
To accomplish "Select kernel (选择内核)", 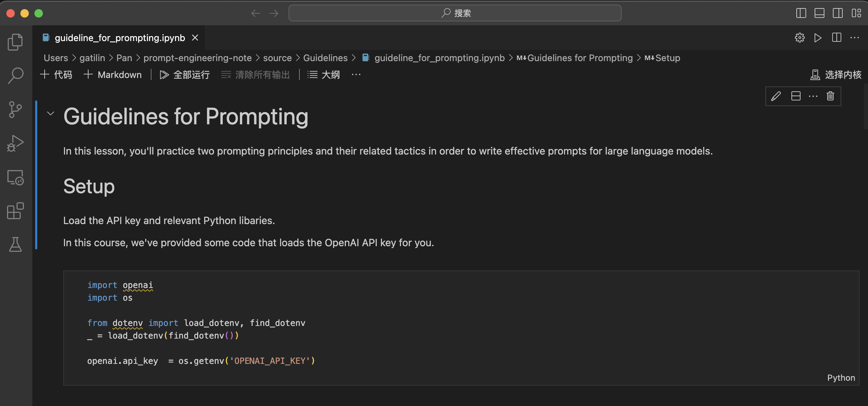I will coord(836,75).
